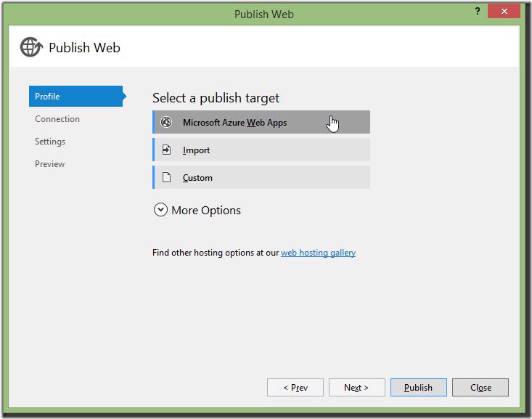
Task: Choose the Import publish target
Action: coord(261,150)
